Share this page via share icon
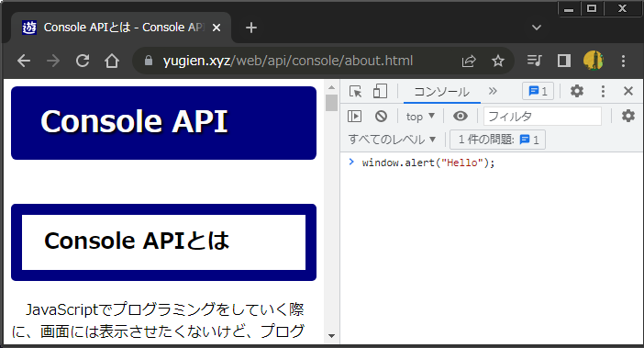The image size is (644, 348). [x=469, y=61]
